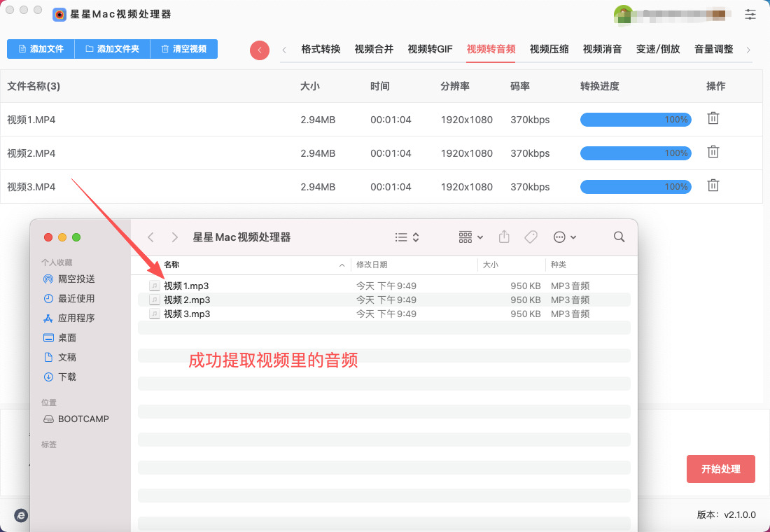Click the red circular back arrow button
The image size is (770, 532).
[x=260, y=50]
